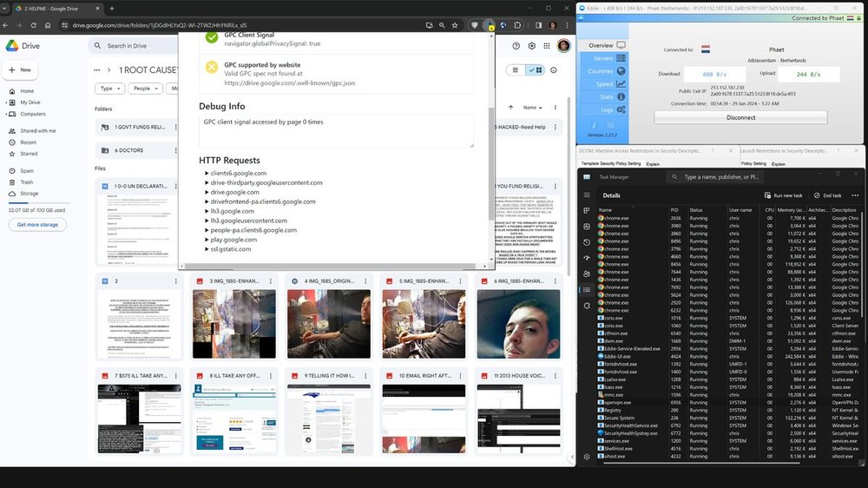The height and width of the screenshot is (488, 868).
Task: Open Task Manager settings gear icon
Action: coord(587,457)
